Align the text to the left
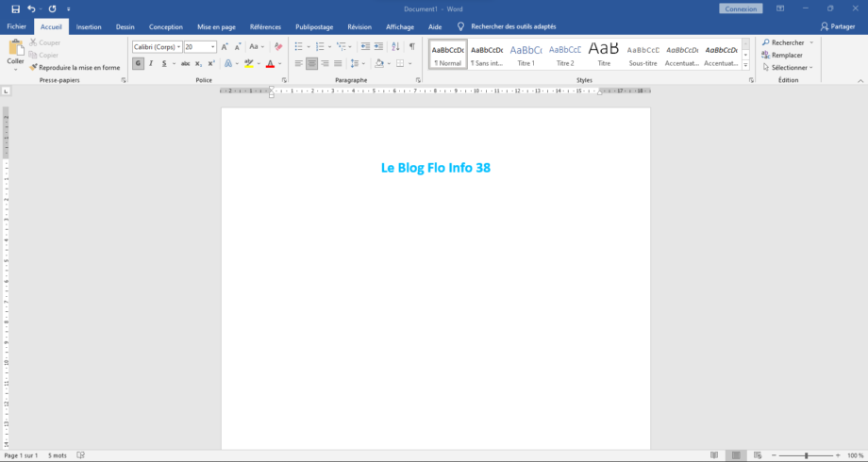The width and height of the screenshot is (868, 462). [x=299, y=63]
